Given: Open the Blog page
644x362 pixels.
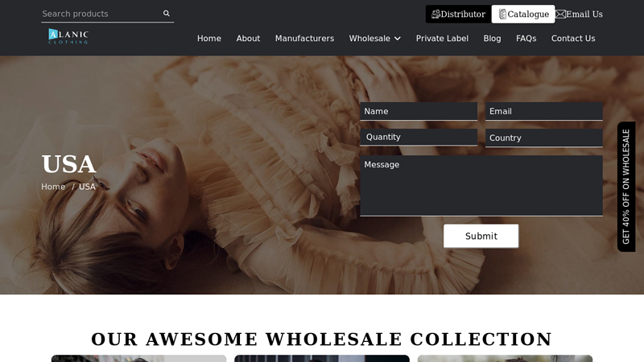Looking at the screenshot, I should [492, 38].
